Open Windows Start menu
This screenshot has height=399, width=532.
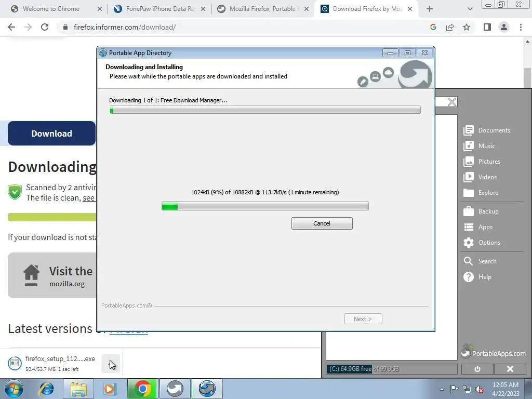[x=14, y=389]
